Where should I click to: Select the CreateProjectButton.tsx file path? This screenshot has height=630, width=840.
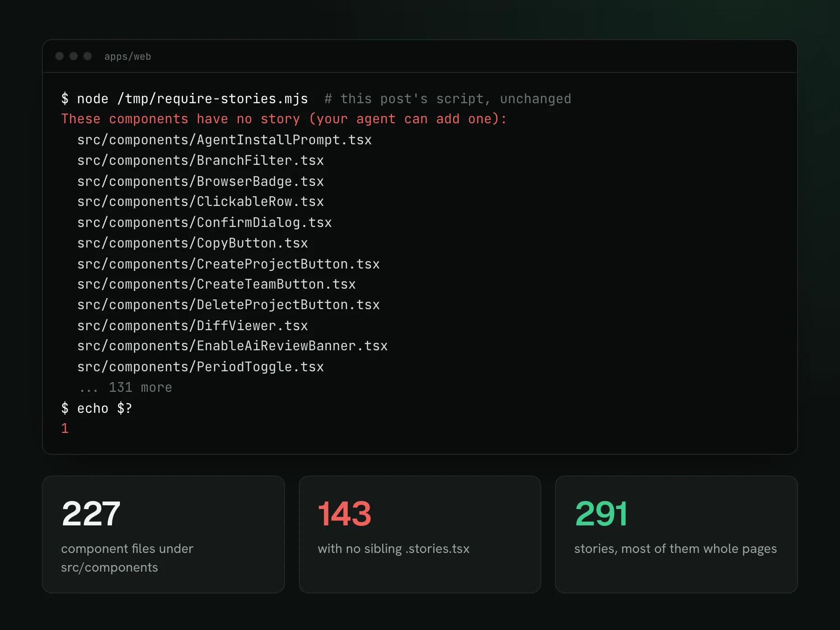(x=228, y=264)
